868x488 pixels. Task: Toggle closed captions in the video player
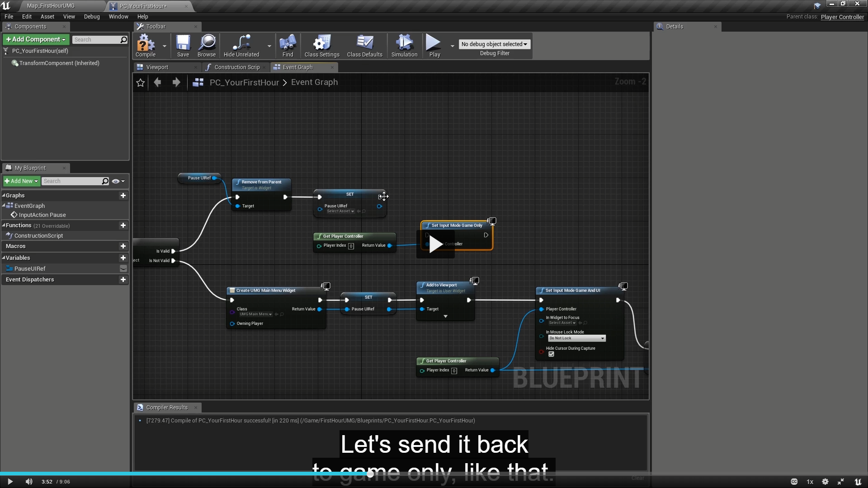point(794,482)
